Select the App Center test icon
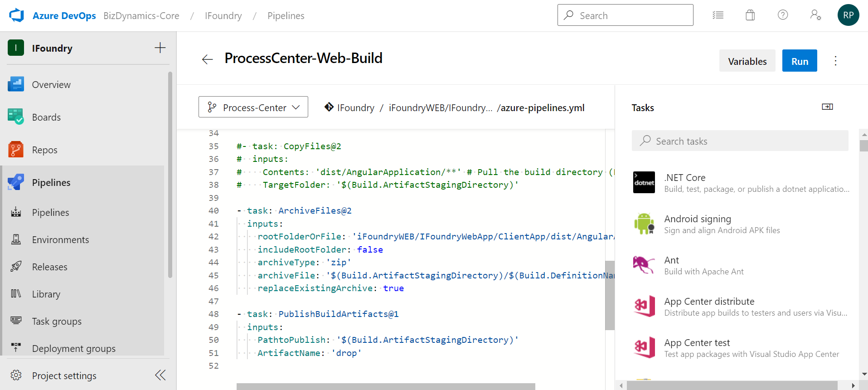 tap(644, 347)
